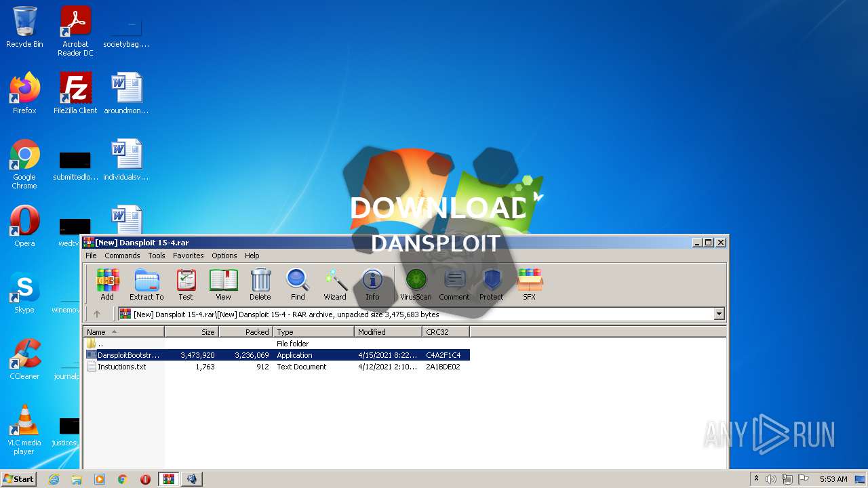
Task: Show hidden tray icons arrow
Action: tap(756, 479)
